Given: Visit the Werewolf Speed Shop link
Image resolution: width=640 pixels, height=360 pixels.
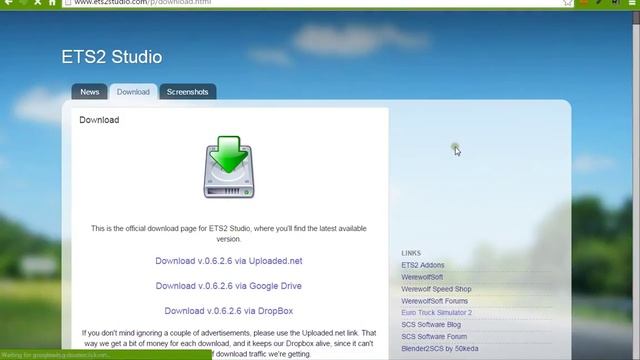Looking at the screenshot, I should [x=436, y=289].
